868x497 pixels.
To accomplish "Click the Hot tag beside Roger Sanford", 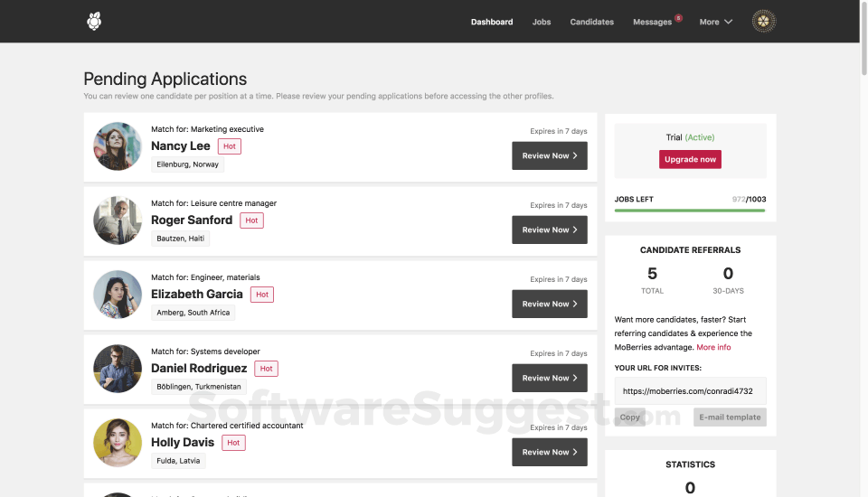I will point(251,220).
